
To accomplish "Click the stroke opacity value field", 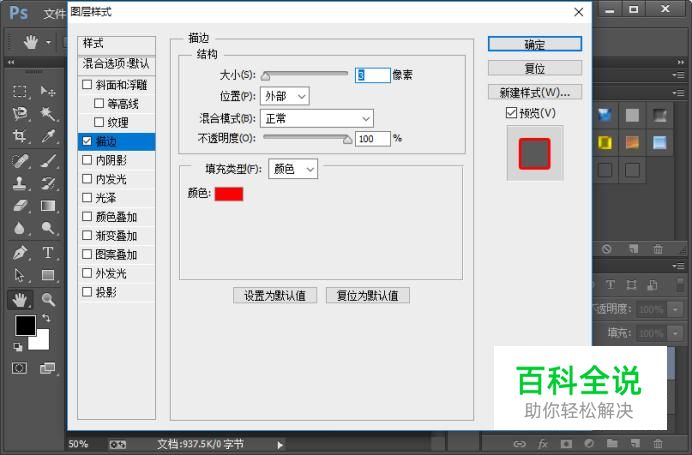I will tap(373, 139).
